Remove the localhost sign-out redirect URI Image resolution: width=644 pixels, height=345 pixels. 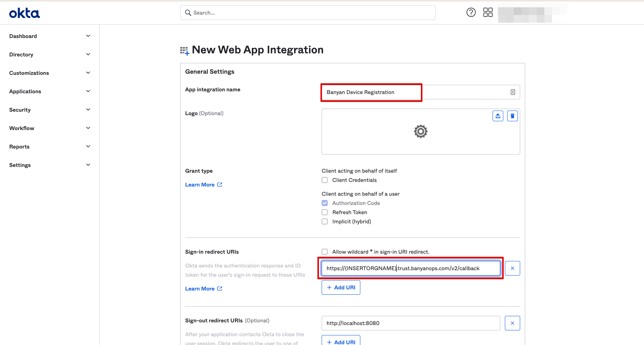click(x=512, y=323)
